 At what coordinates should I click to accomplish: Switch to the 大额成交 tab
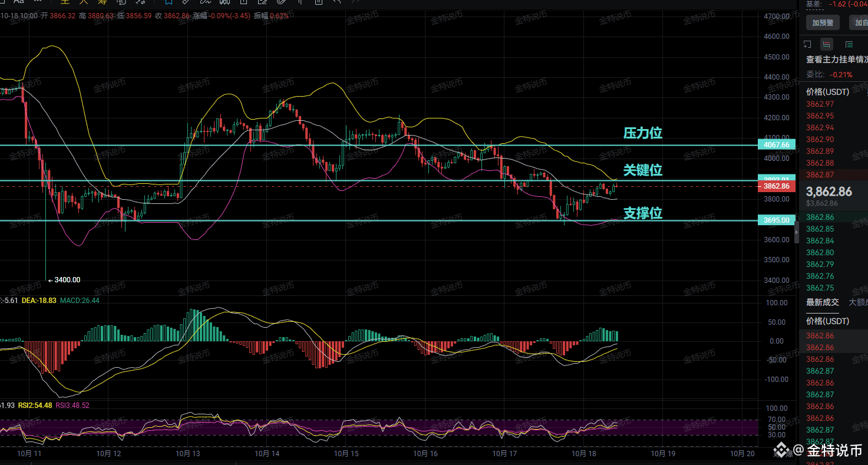858,302
